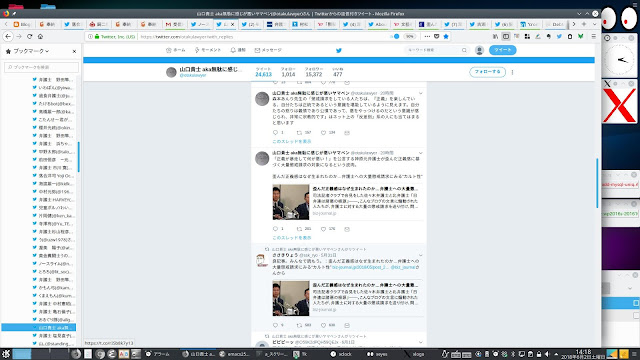
Task: Reload the current page
Action: 29,36
